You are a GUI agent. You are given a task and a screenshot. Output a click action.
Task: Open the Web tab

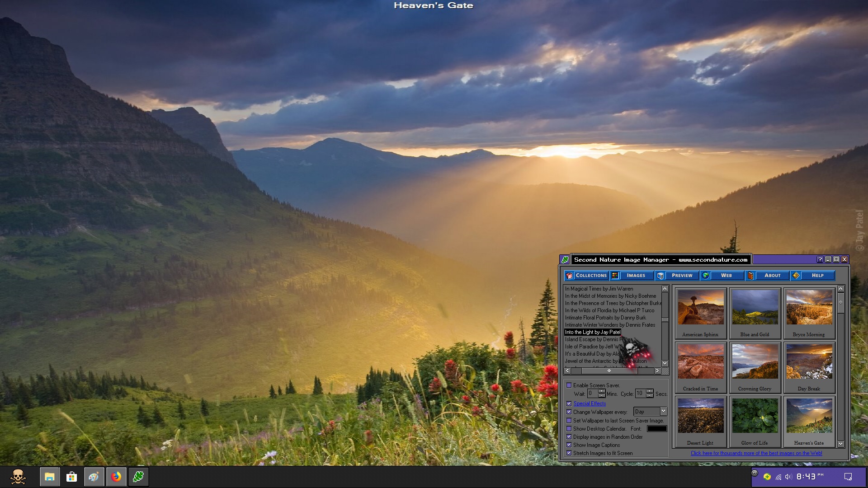tap(722, 276)
